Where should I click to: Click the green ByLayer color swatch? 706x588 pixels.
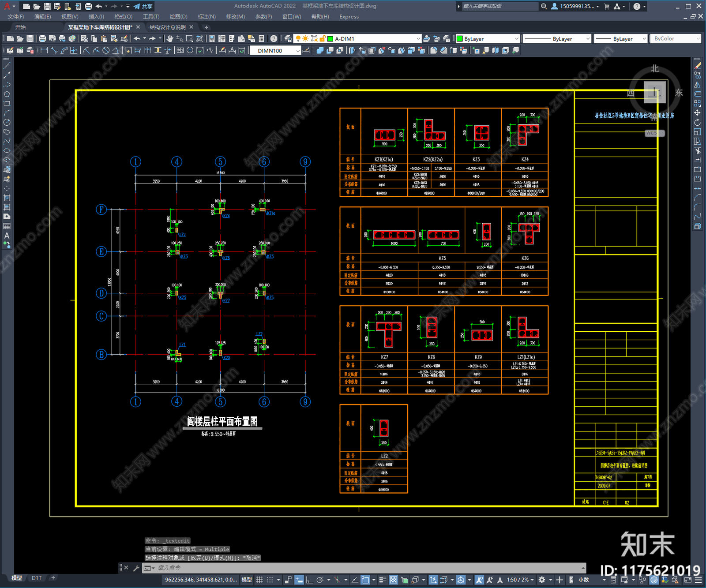[459, 39]
